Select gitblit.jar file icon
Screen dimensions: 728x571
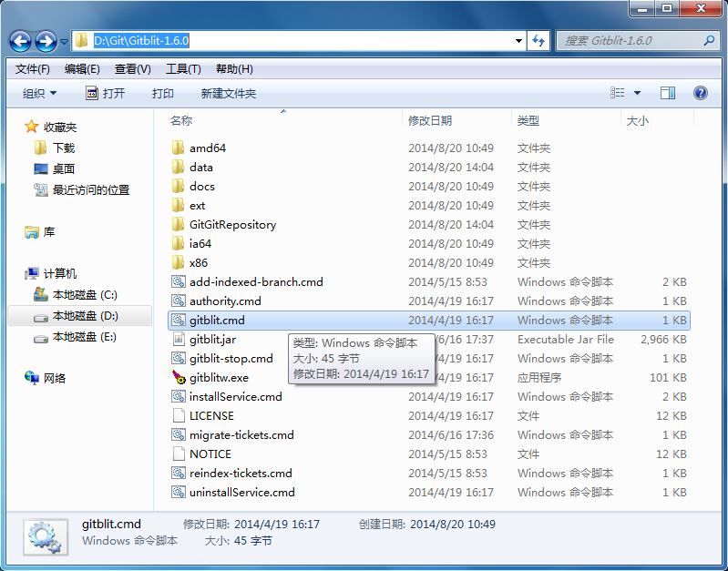pyautogui.click(x=179, y=339)
